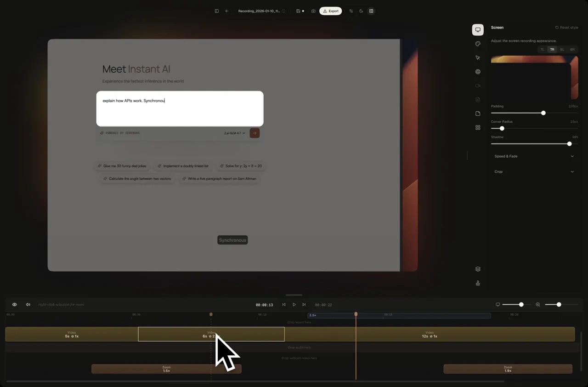Viewport: 588px width, 387px height.
Task: Go back using the arrow icon
Action: coord(227,11)
